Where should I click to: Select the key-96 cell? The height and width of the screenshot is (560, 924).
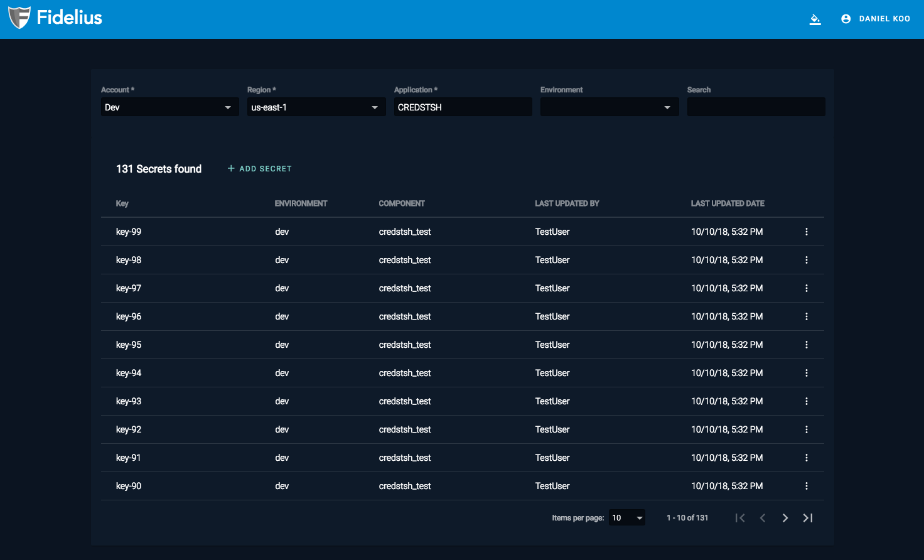(129, 316)
